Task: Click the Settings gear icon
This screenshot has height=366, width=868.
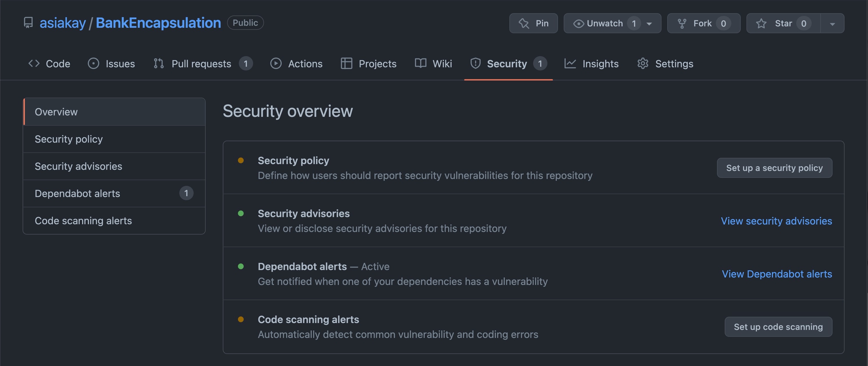Action: [x=643, y=63]
